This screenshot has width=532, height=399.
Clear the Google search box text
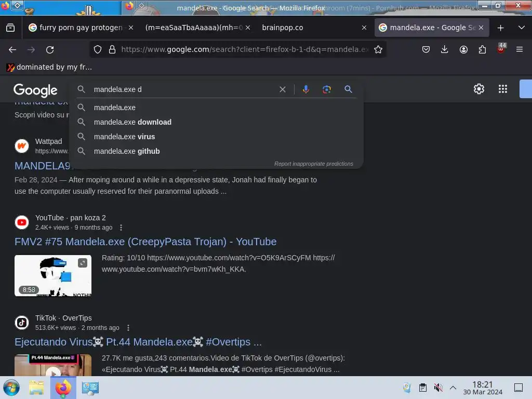click(282, 89)
